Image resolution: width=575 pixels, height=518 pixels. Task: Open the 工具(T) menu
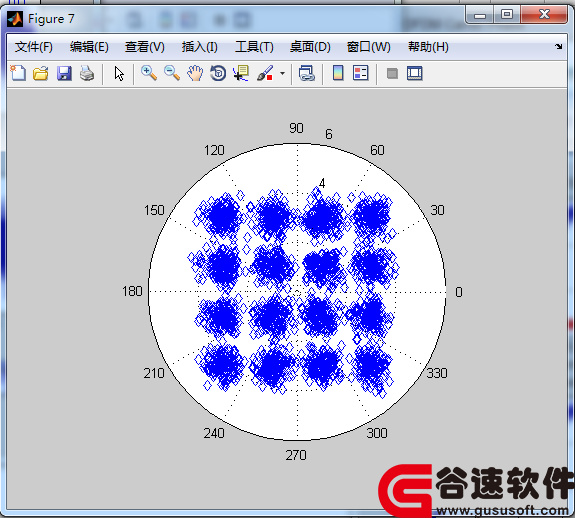[x=254, y=47]
